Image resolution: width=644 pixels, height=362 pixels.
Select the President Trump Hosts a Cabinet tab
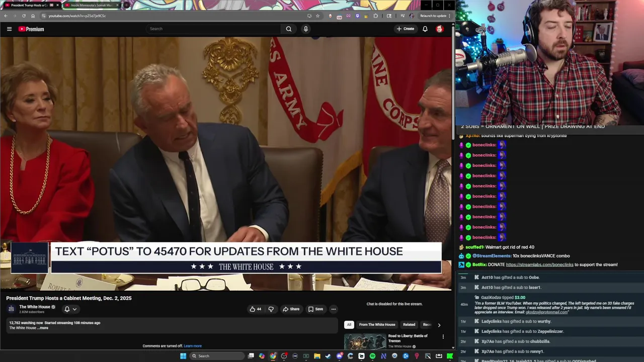(31, 5)
